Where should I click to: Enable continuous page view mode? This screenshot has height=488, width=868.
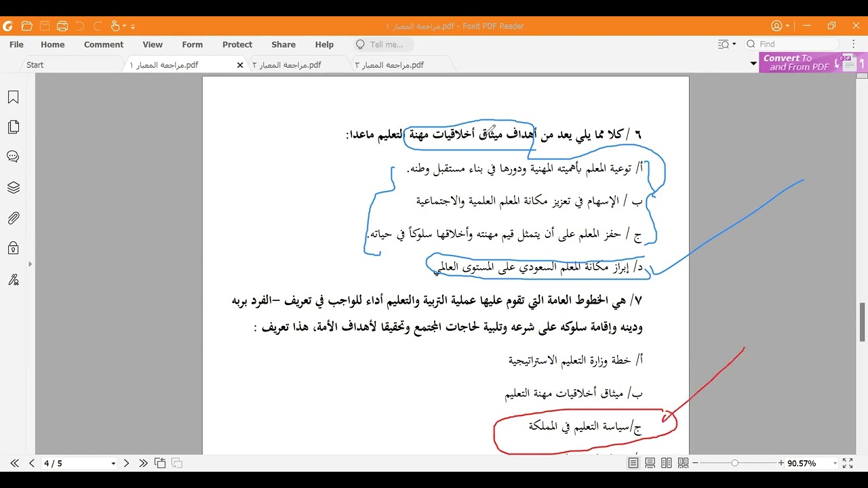point(650,464)
